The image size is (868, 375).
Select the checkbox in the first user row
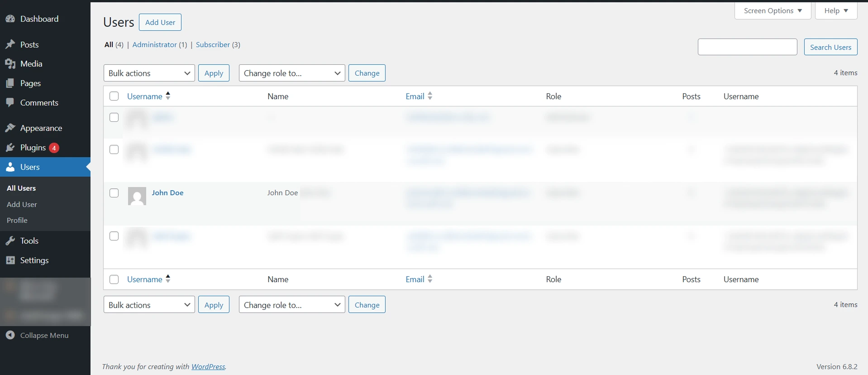tap(114, 117)
